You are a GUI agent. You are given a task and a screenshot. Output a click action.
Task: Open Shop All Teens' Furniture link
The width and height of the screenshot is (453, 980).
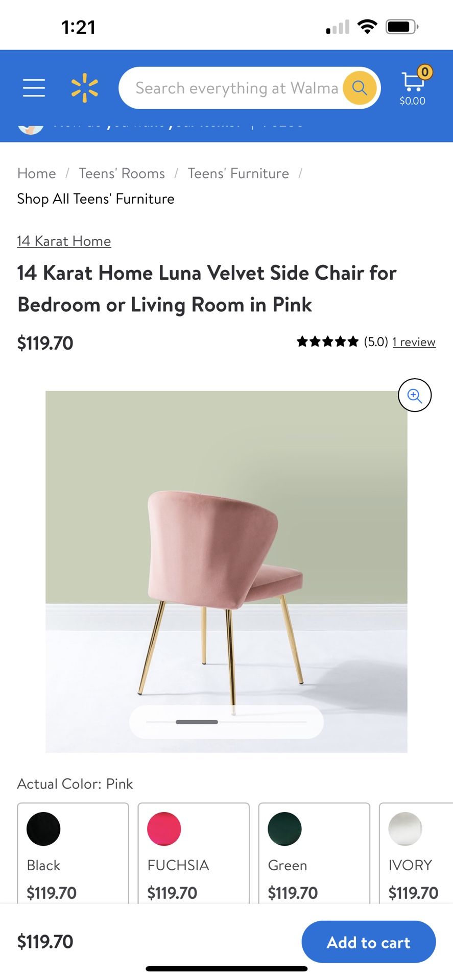click(x=96, y=199)
